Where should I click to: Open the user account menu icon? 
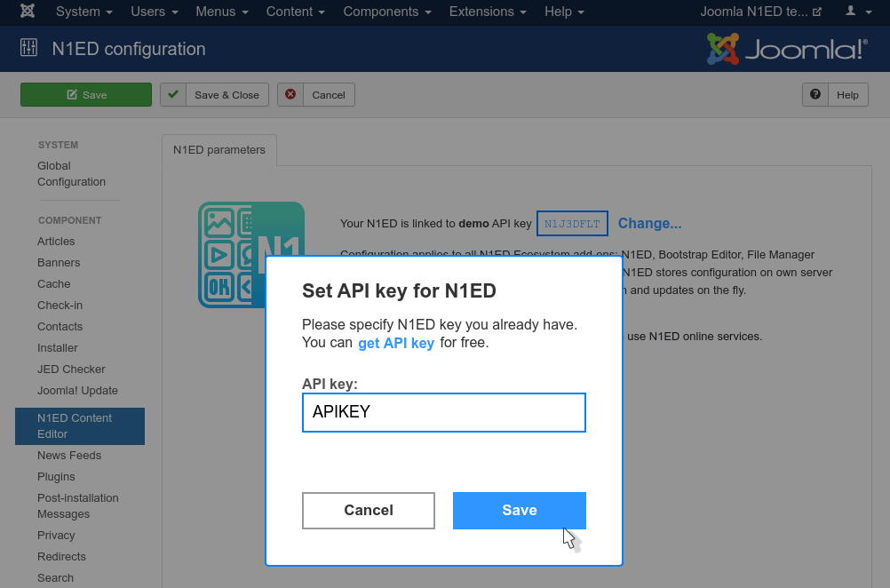click(x=858, y=12)
